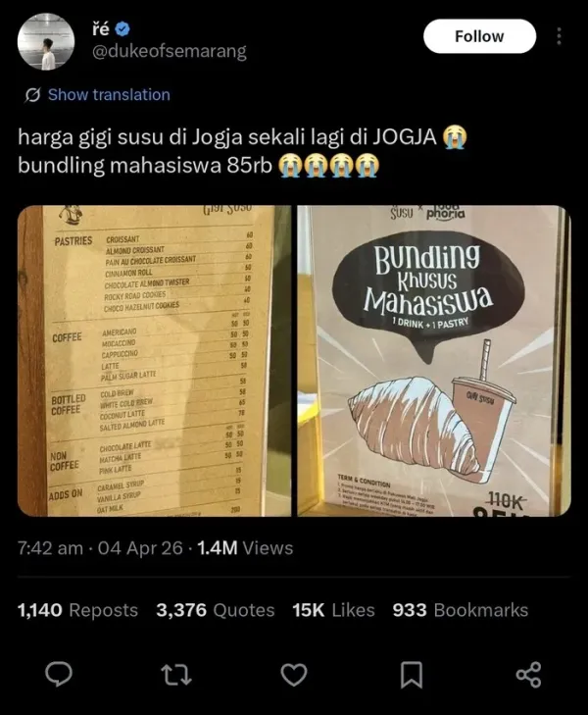Viewport: 588px width, 715px height.
Task: Open the @dukeofsemarang handle
Action: click(x=170, y=52)
